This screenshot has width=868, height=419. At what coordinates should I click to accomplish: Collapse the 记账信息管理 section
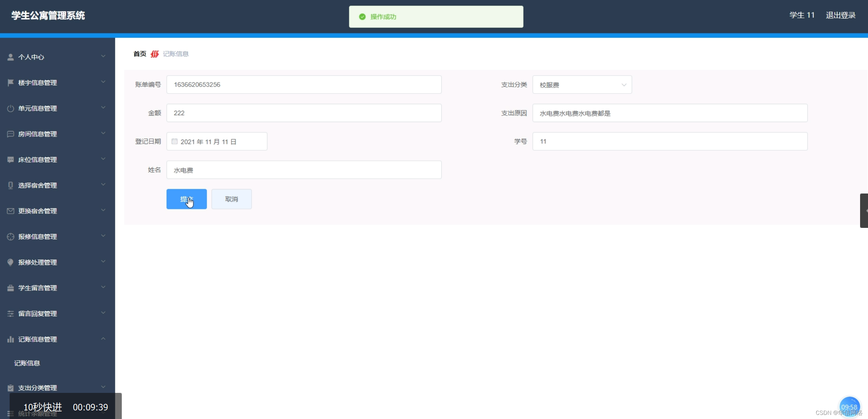pos(103,339)
